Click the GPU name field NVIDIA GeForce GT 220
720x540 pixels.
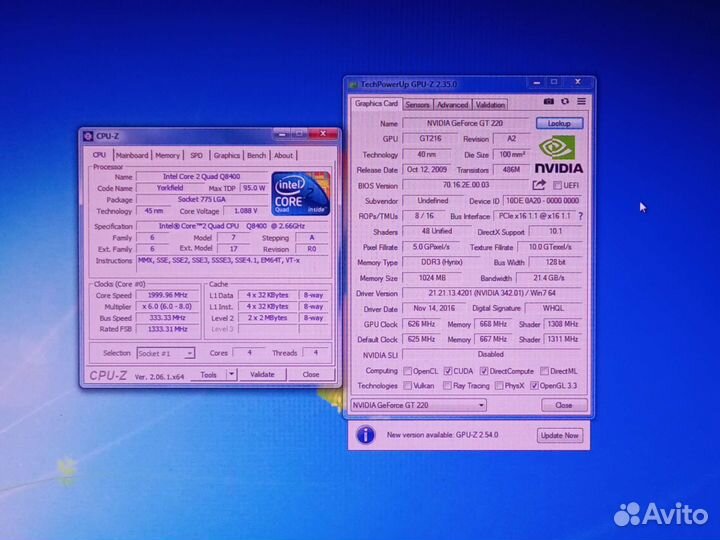465,123
